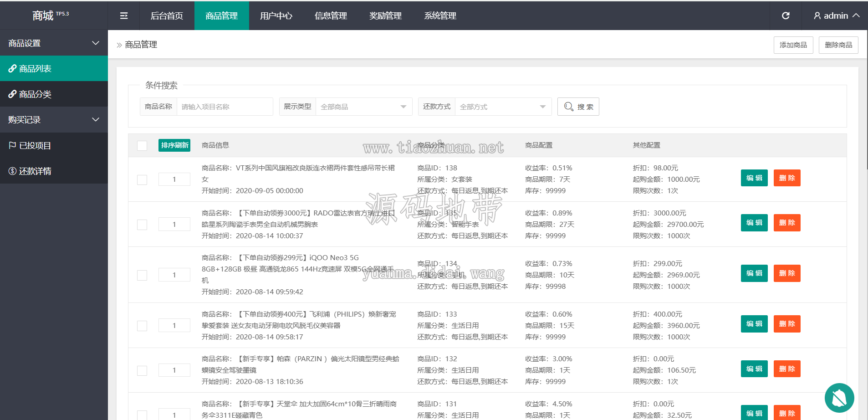
Task: Open the 后台首页 top menu
Action: pyautogui.click(x=167, y=15)
